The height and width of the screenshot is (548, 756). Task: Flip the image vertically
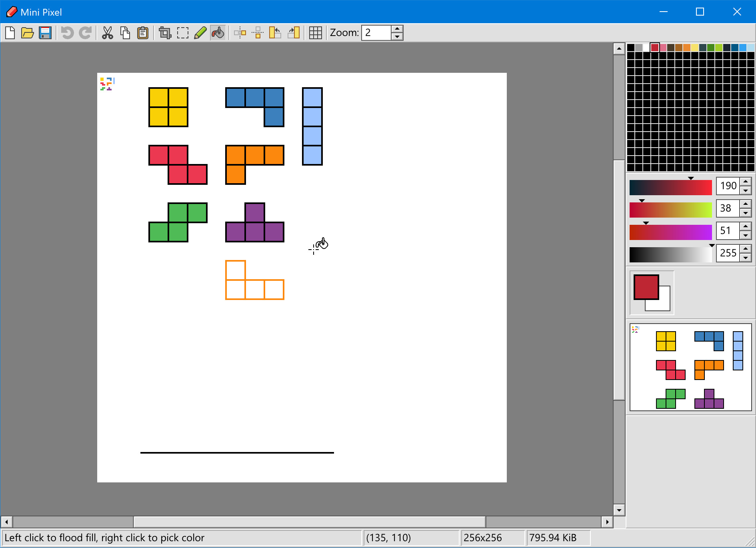point(258,33)
